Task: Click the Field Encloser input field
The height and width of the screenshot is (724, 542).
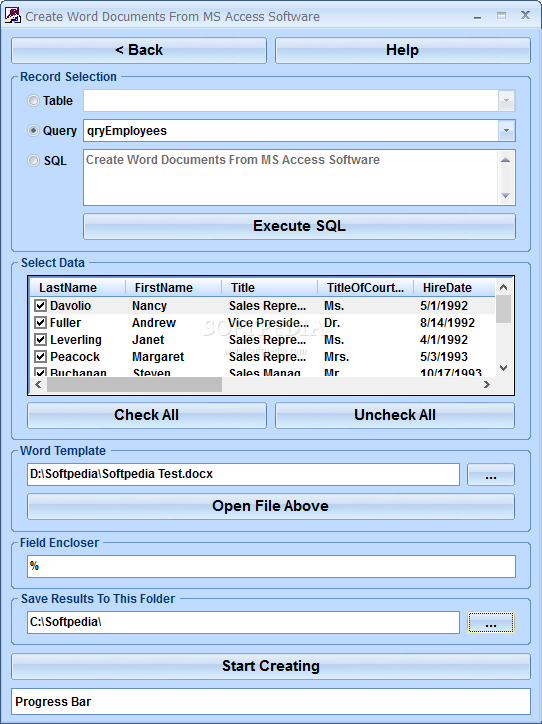Action: pos(271,566)
